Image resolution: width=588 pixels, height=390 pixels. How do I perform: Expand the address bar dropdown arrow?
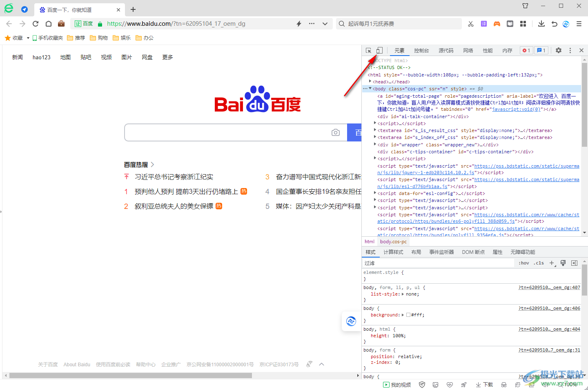325,24
